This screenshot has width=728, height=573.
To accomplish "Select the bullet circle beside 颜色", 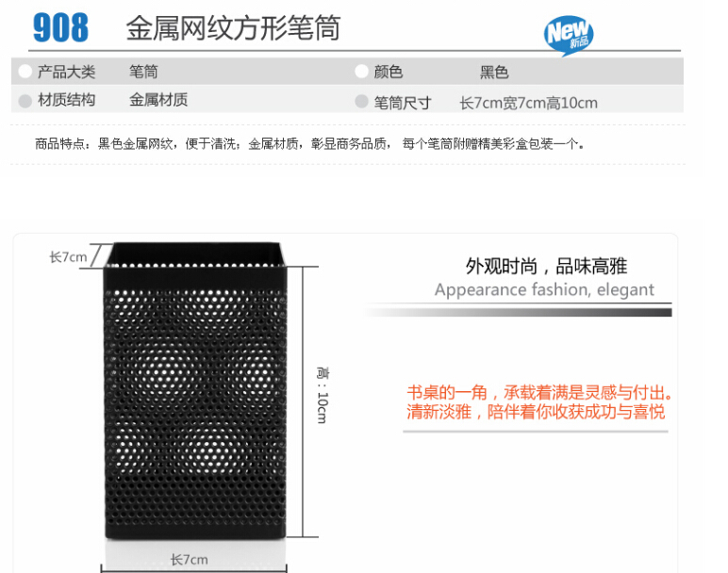I will coord(361,72).
